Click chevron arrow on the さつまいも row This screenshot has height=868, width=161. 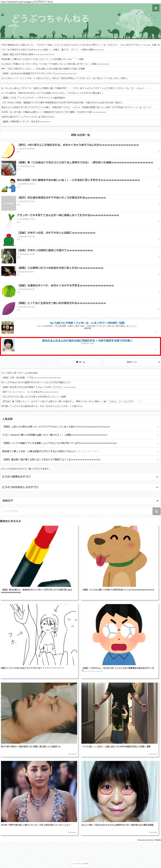click(x=159, y=309)
